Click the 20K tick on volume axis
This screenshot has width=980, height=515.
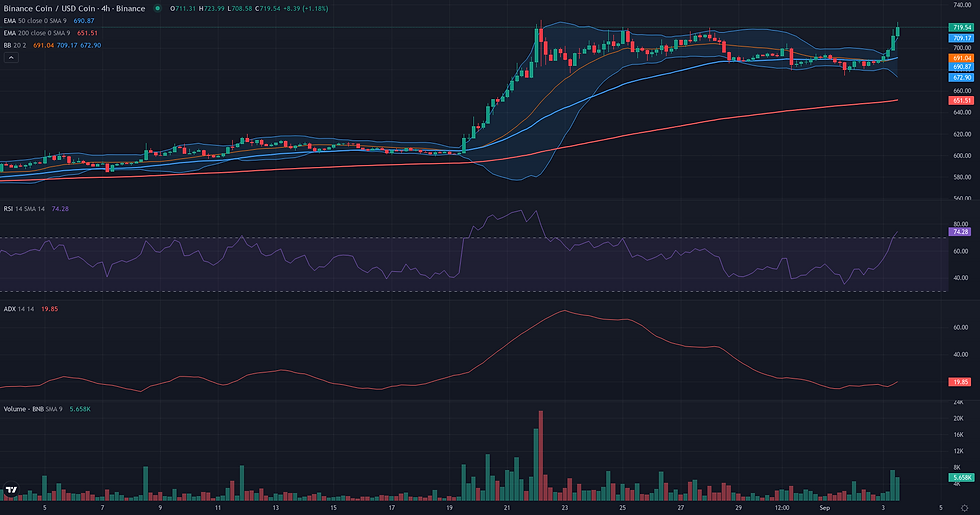pyautogui.click(x=958, y=419)
